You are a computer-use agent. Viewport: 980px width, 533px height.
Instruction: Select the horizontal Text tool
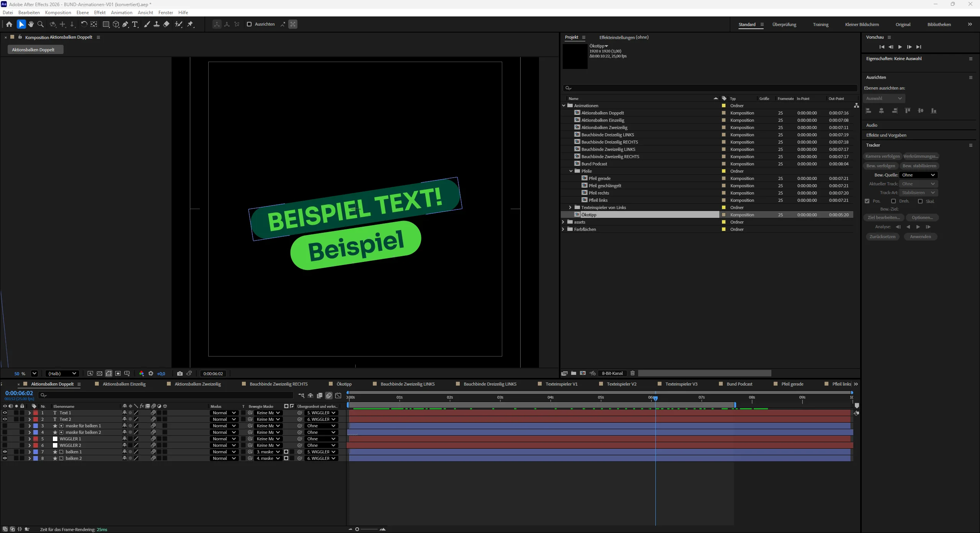click(135, 24)
